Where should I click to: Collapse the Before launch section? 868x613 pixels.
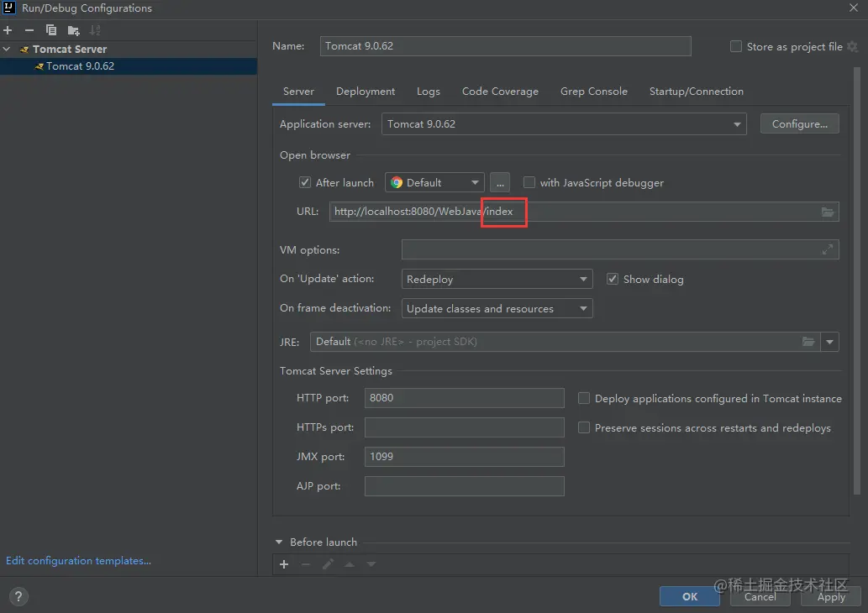pos(279,542)
